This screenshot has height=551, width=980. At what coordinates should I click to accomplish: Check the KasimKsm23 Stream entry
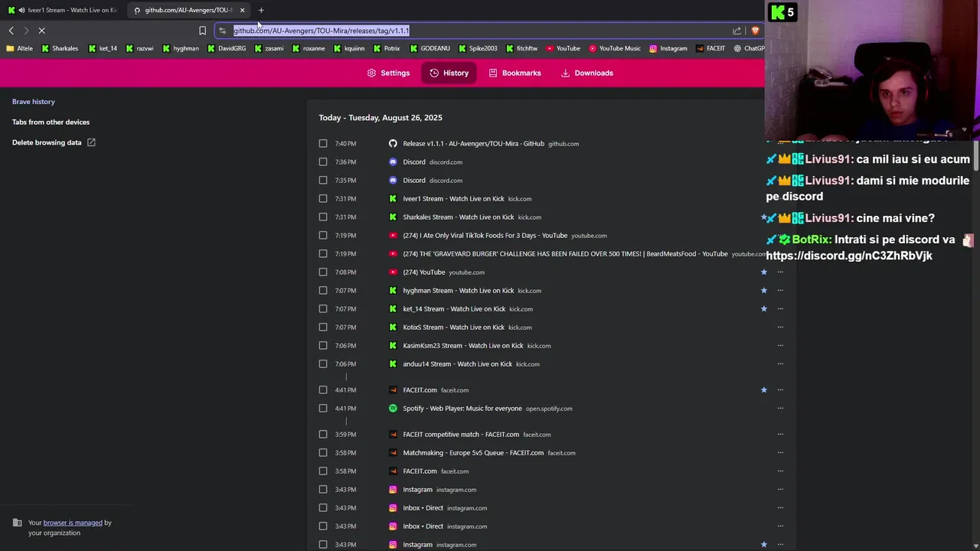(x=323, y=346)
